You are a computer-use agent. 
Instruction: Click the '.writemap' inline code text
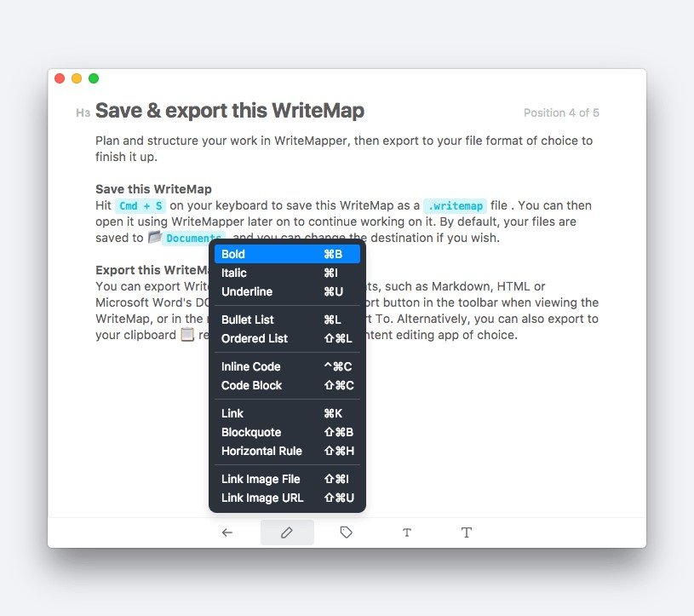pos(455,206)
